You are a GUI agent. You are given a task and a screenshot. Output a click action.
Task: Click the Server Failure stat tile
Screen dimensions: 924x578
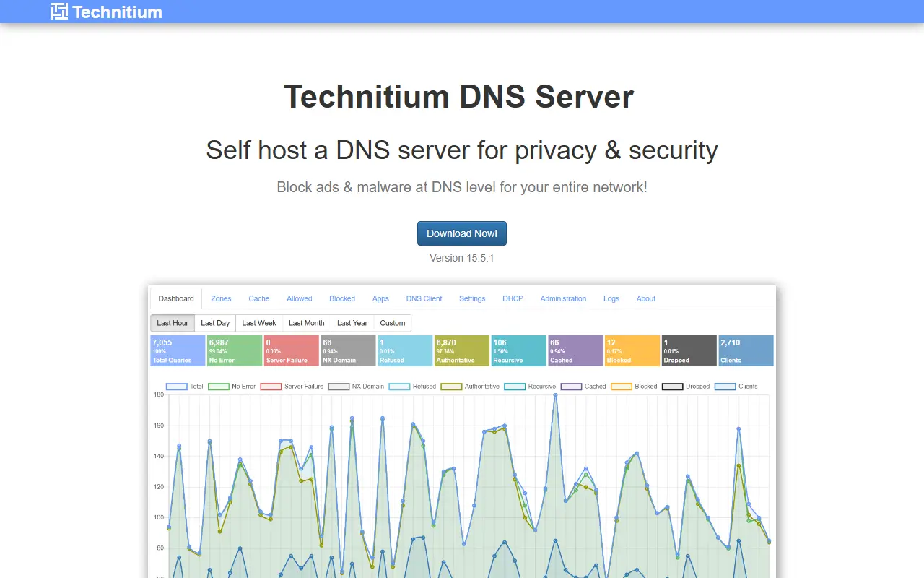pyautogui.click(x=292, y=350)
